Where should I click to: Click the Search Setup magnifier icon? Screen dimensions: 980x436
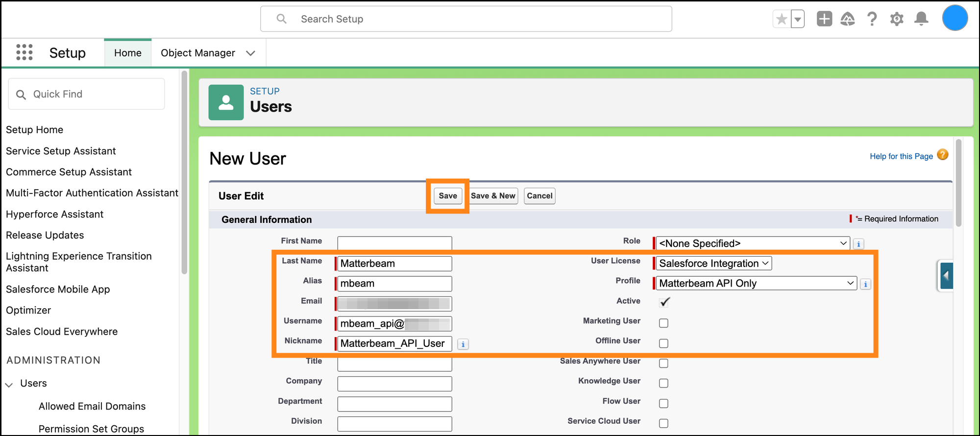point(281,19)
